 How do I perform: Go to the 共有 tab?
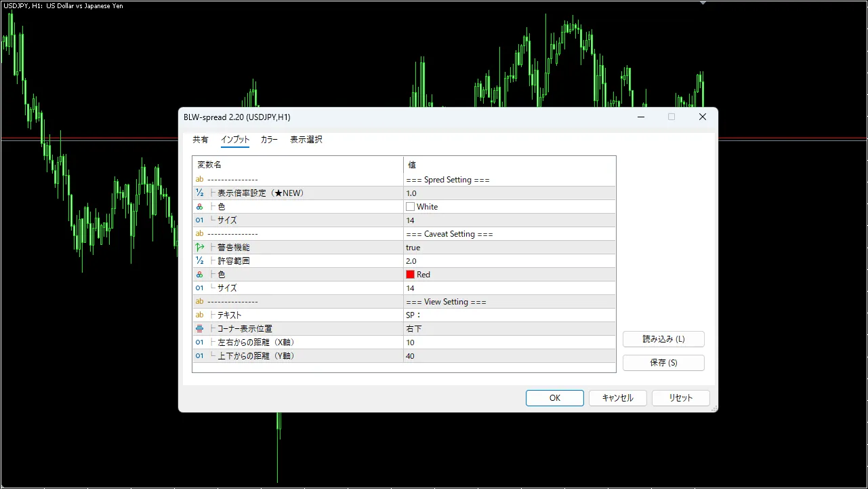201,140
